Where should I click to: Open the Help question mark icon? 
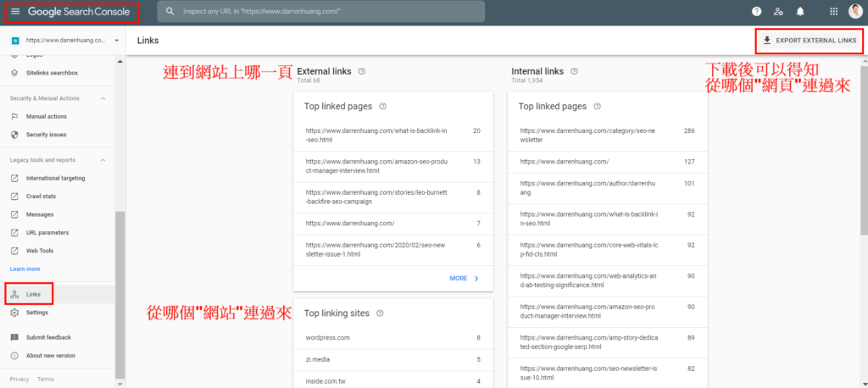click(757, 11)
